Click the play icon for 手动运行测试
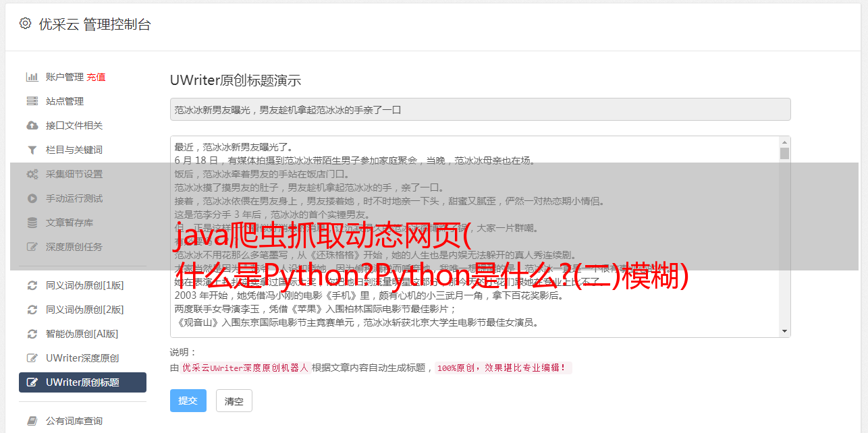The width and height of the screenshot is (868, 433). click(32, 198)
